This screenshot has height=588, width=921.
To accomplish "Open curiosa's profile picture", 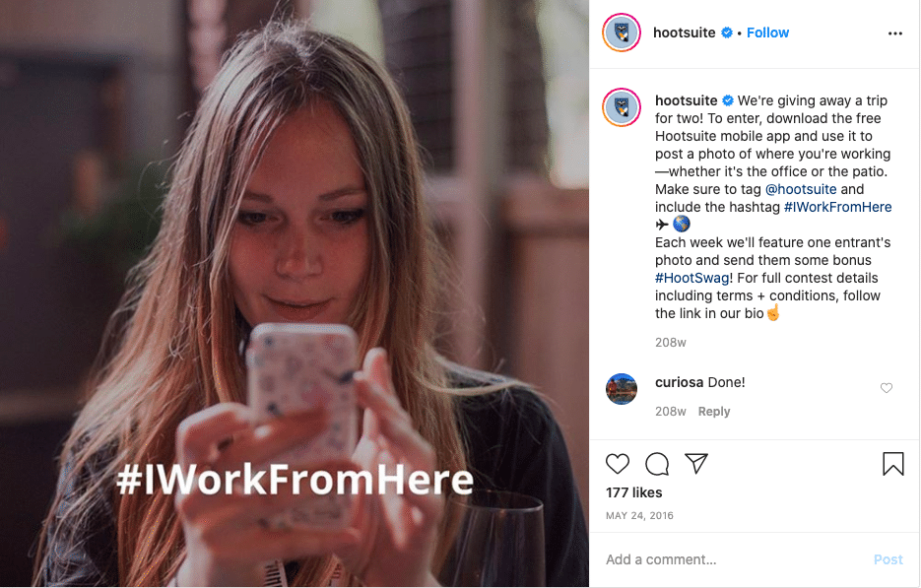I will click(x=622, y=389).
